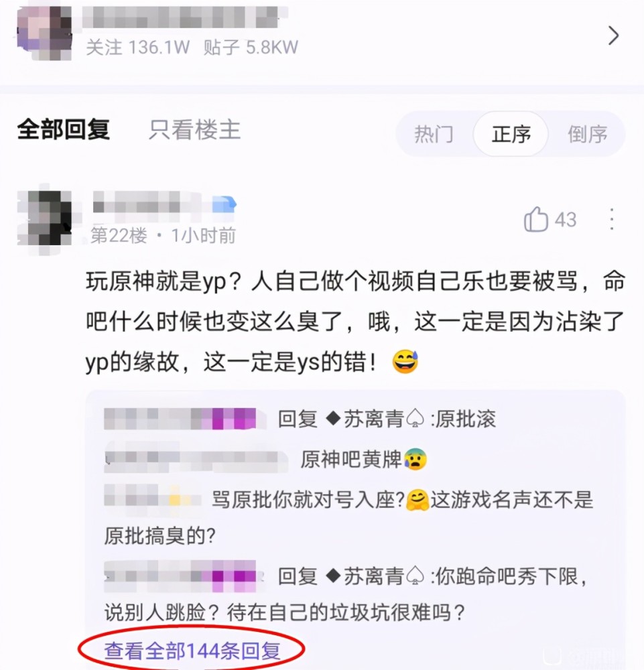This screenshot has height=670, width=644.
Task: Open forum details via right chevron arrow
Action: [614, 36]
